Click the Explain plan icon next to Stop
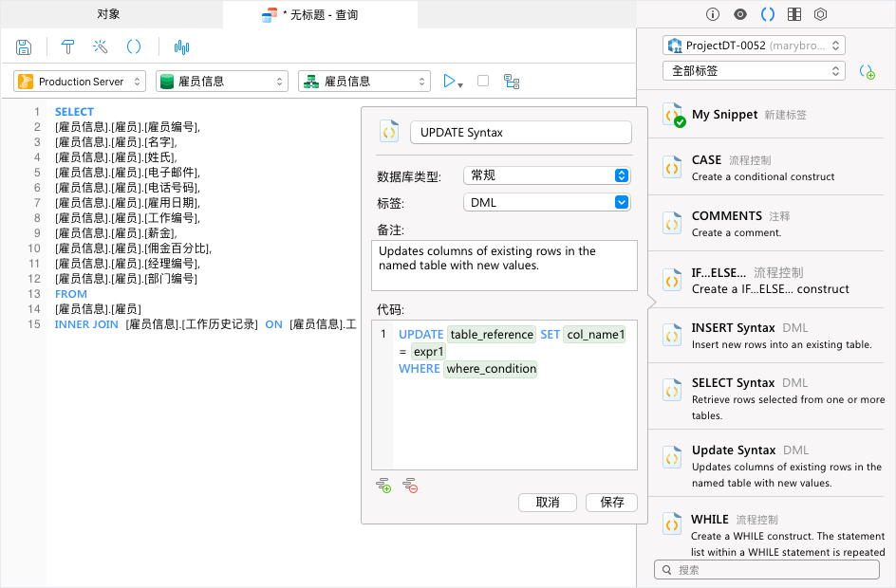 512,82
